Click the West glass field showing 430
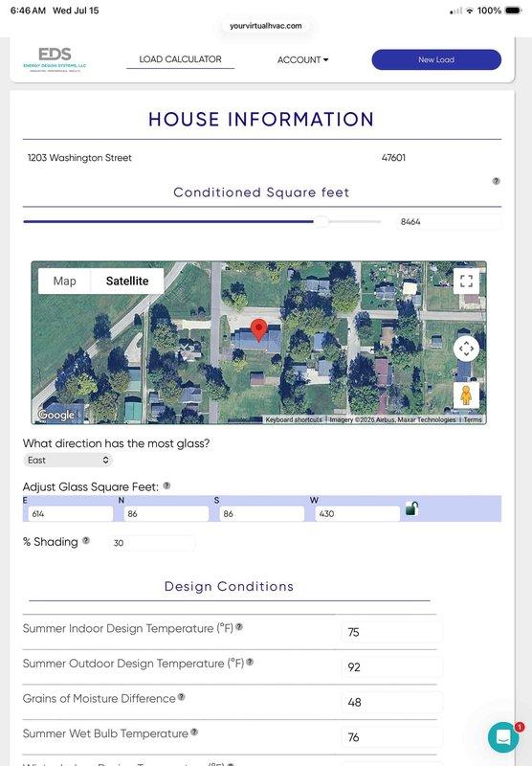 (355, 513)
